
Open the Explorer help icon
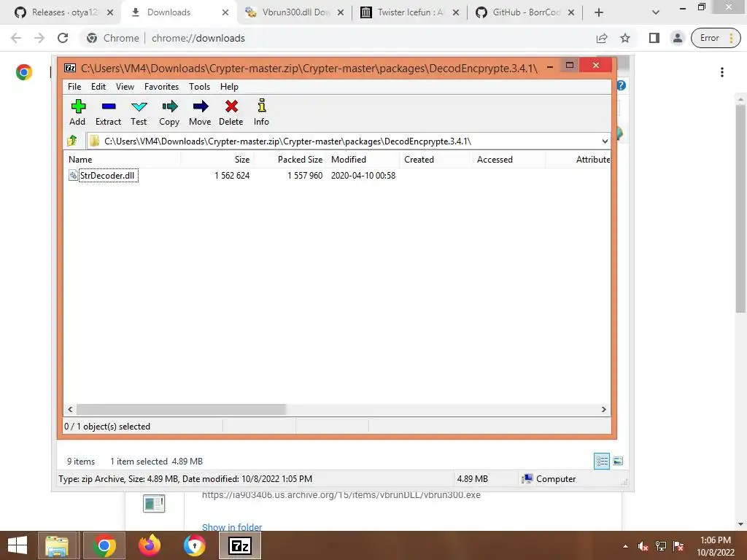click(x=622, y=86)
